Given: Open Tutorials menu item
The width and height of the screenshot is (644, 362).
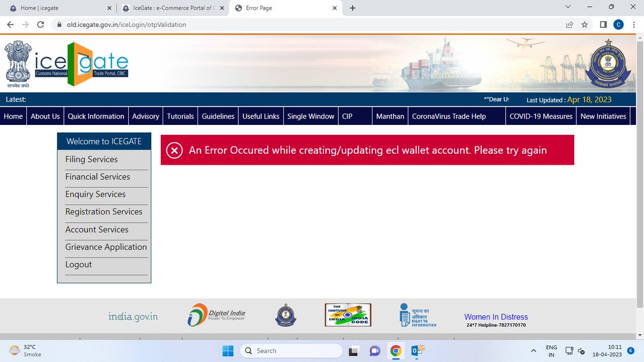Looking at the screenshot, I should (x=180, y=116).
